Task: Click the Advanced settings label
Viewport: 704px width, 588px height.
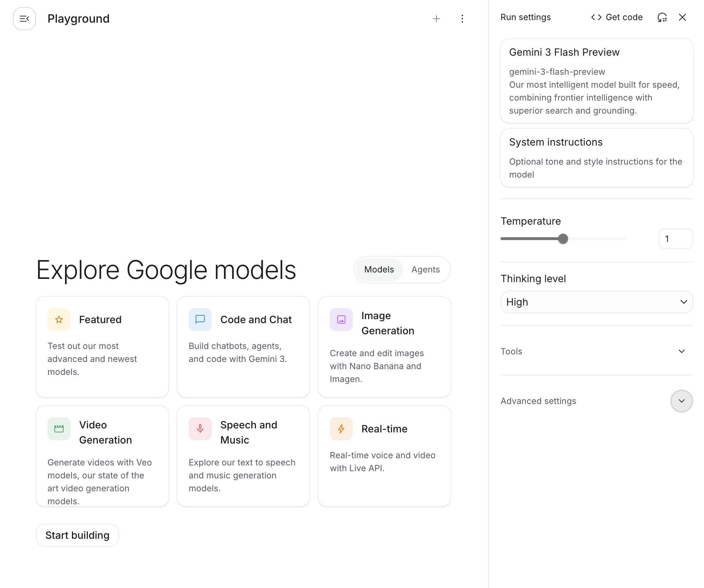Action: [x=538, y=401]
